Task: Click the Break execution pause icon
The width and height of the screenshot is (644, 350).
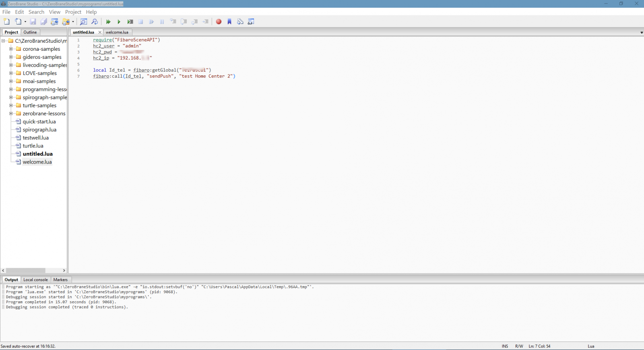Action: pos(162,22)
